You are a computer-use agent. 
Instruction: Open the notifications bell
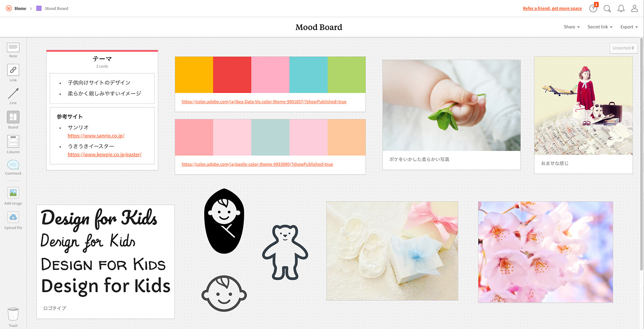(621, 9)
